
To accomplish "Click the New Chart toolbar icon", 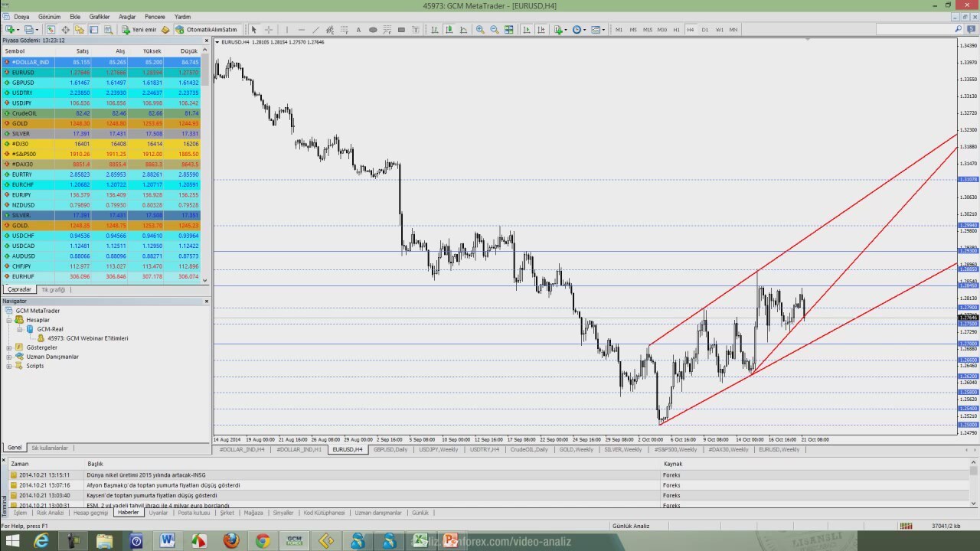I will tap(10, 30).
